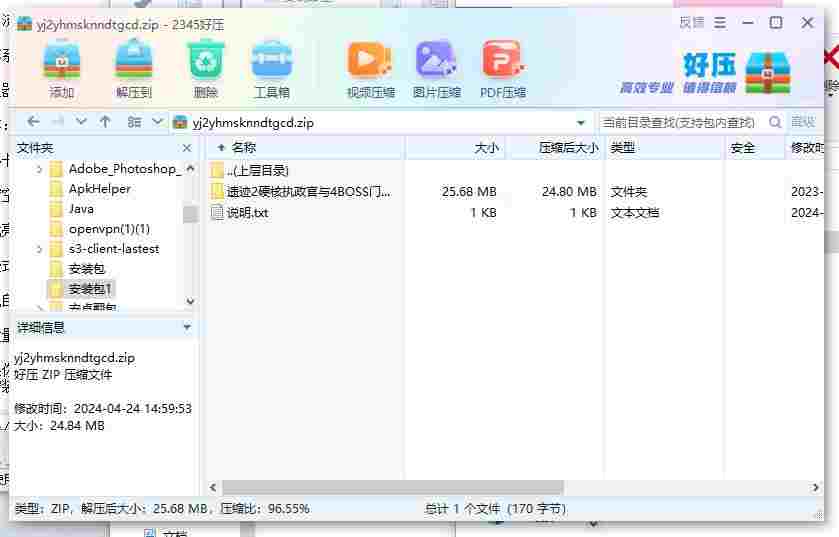Collapse the 详细信息 details panel
The image size is (839, 537).
[x=187, y=326]
